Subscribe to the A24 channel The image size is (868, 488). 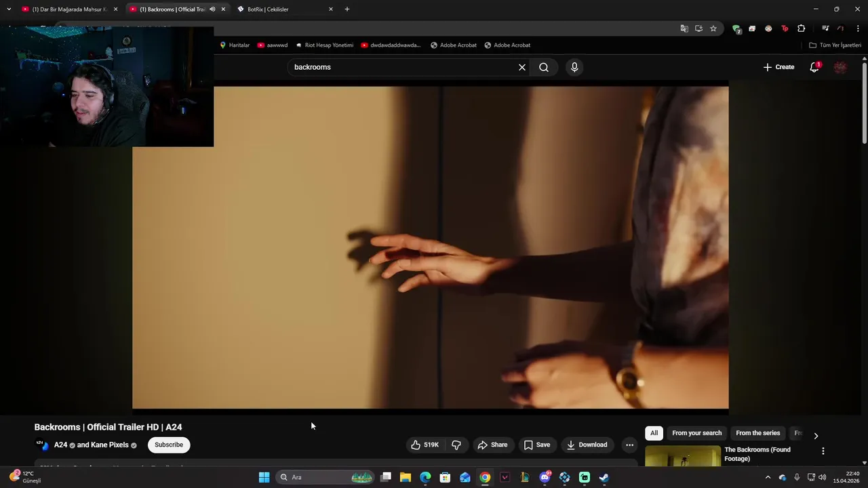click(169, 445)
